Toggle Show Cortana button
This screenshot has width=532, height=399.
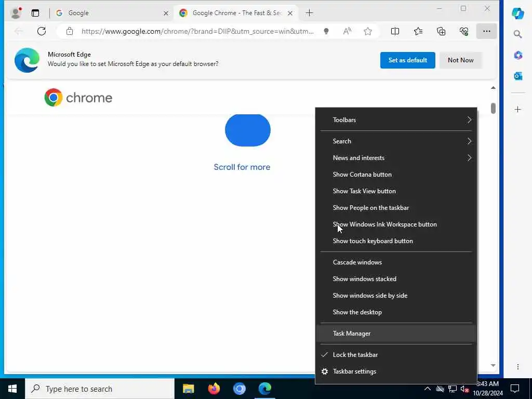coord(396,175)
